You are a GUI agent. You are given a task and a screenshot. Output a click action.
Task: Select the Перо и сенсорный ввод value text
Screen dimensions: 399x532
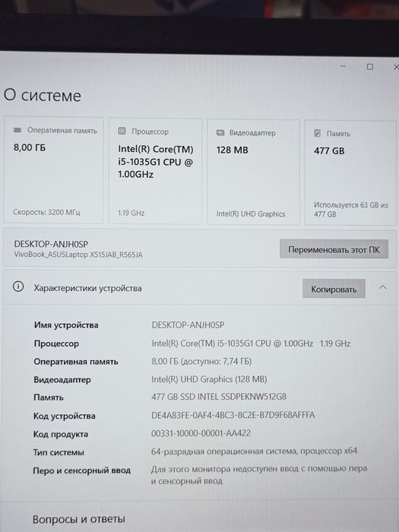[x=259, y=474]
